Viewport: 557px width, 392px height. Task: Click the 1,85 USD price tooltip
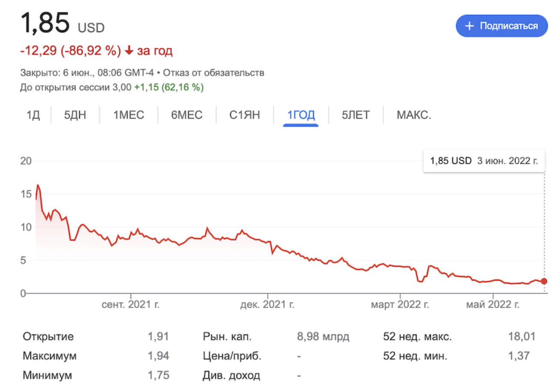pyautogui.click(x=483, y=161)
